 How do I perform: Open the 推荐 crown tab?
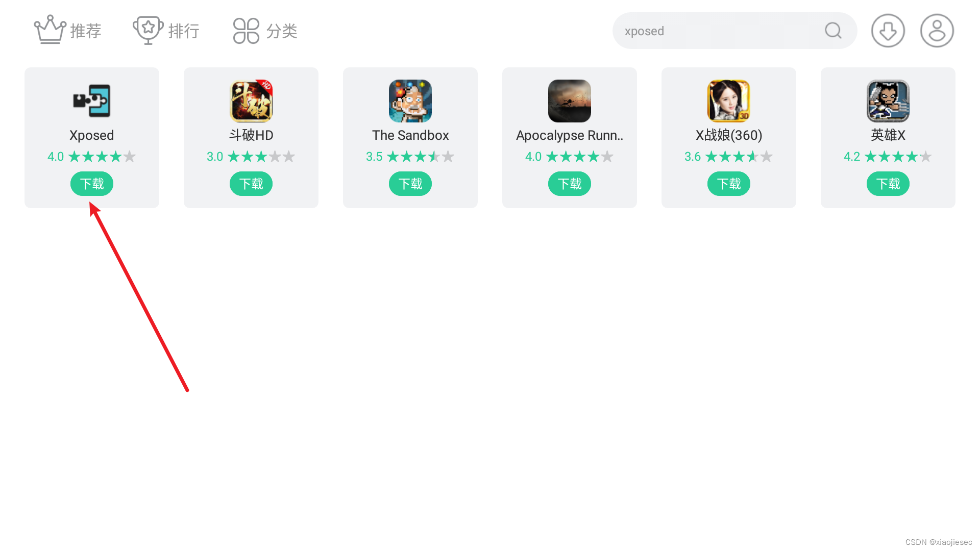point(68,30)
